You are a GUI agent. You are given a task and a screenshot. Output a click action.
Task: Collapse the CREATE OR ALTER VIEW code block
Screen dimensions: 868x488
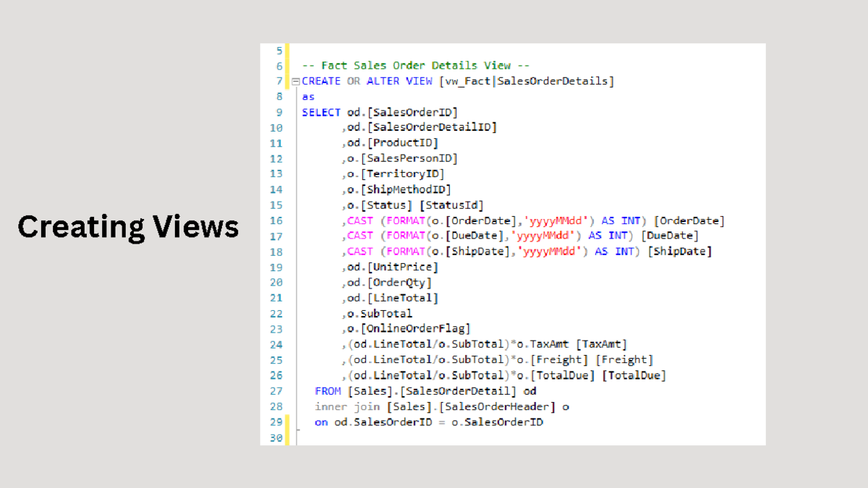click(295, 82)
